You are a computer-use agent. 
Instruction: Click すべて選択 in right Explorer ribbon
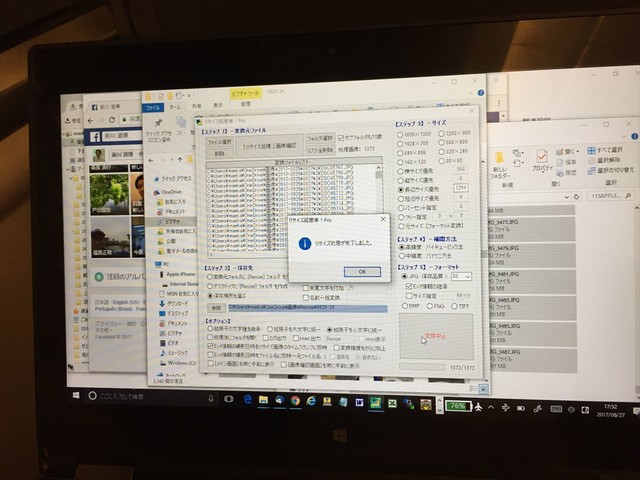click(x=606, y=150)
